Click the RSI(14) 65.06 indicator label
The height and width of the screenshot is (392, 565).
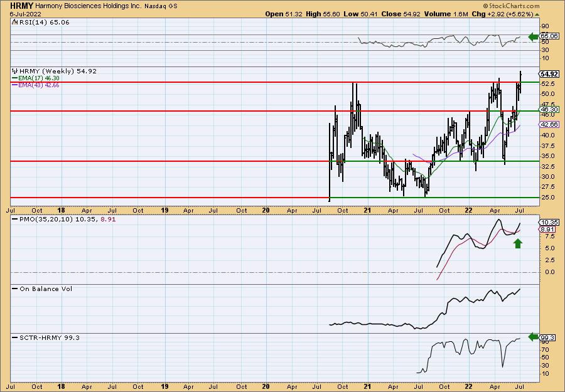44,23
